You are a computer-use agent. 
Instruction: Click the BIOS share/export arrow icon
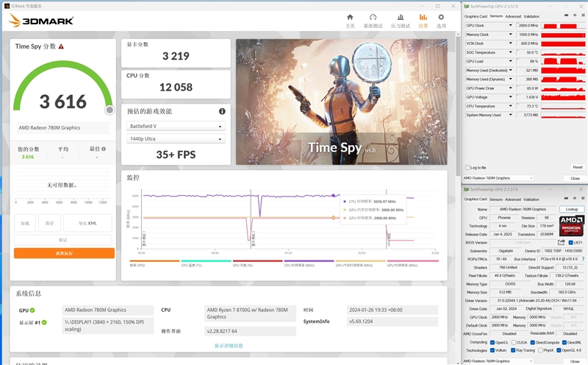[562, 242]
